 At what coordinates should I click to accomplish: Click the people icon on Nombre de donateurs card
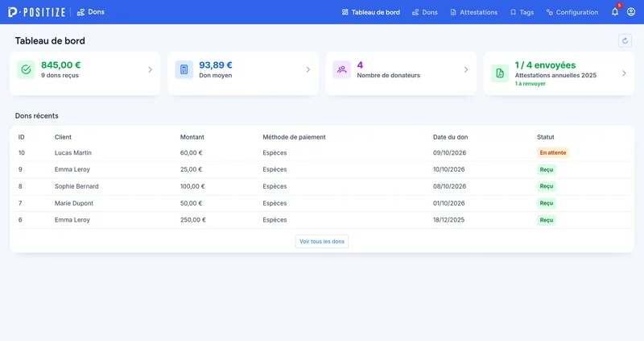[341, 69]
